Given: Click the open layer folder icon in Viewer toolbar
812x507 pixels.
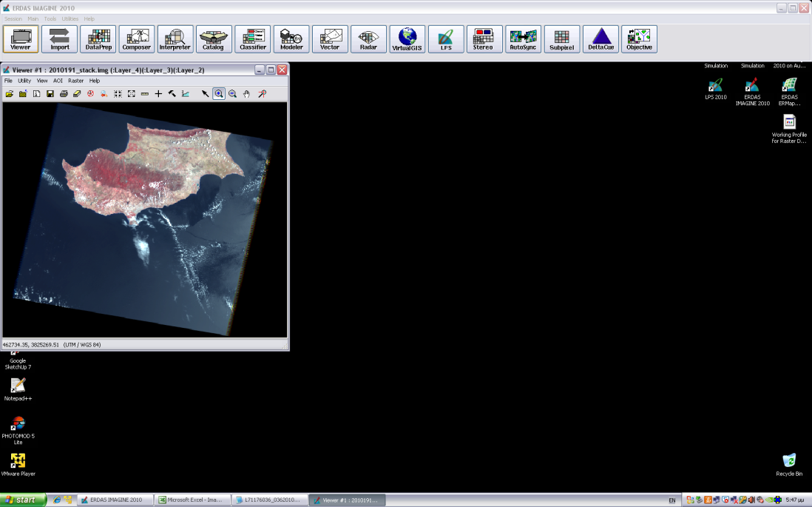Looking at the screenshot, I should [10, 94].
